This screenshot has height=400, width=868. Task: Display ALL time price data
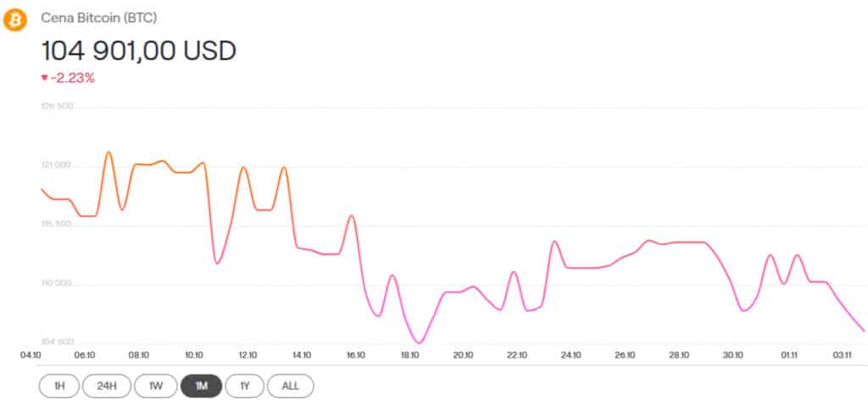290,386
